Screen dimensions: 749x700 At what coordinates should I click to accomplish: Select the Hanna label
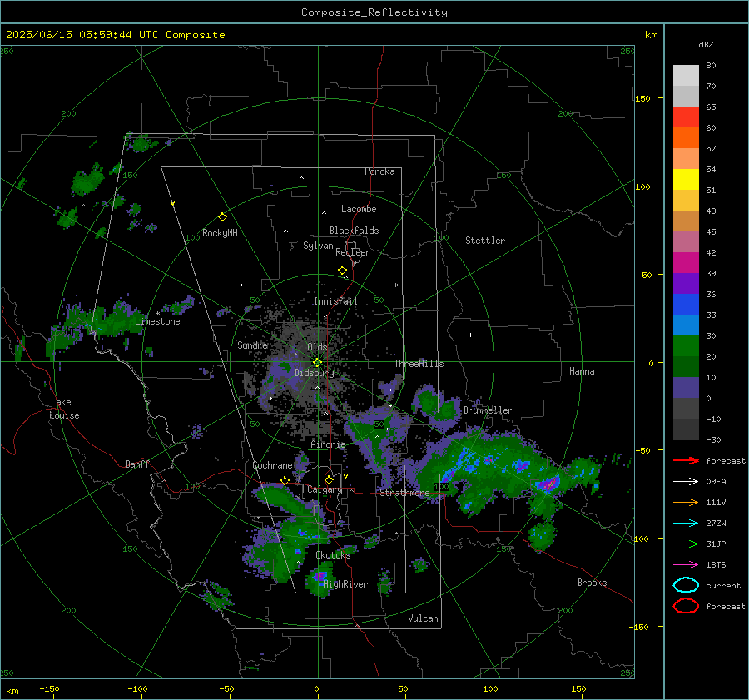pyautogui.click(x=582, y=371)
